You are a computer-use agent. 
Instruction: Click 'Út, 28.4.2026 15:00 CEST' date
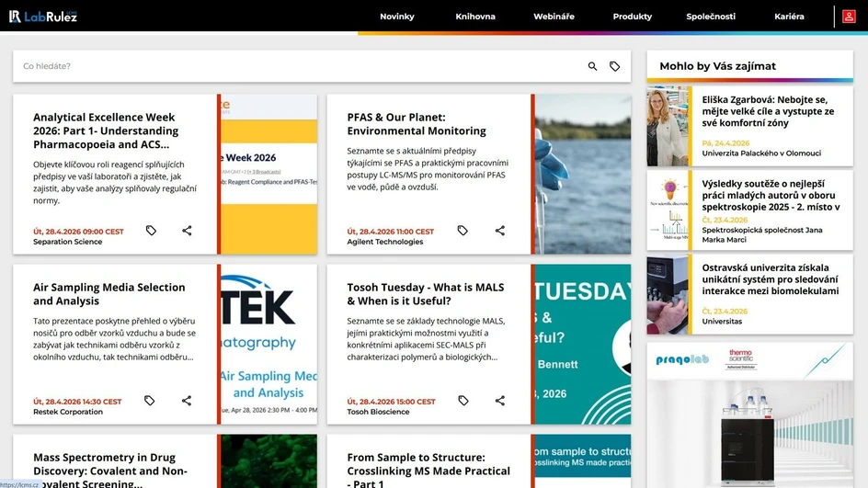click(391, 401)
